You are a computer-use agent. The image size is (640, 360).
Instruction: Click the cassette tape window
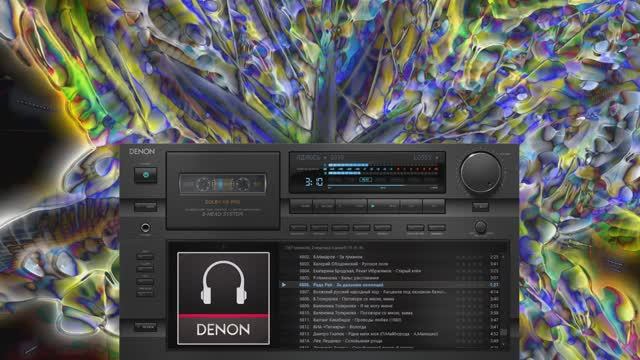(223, 184)
